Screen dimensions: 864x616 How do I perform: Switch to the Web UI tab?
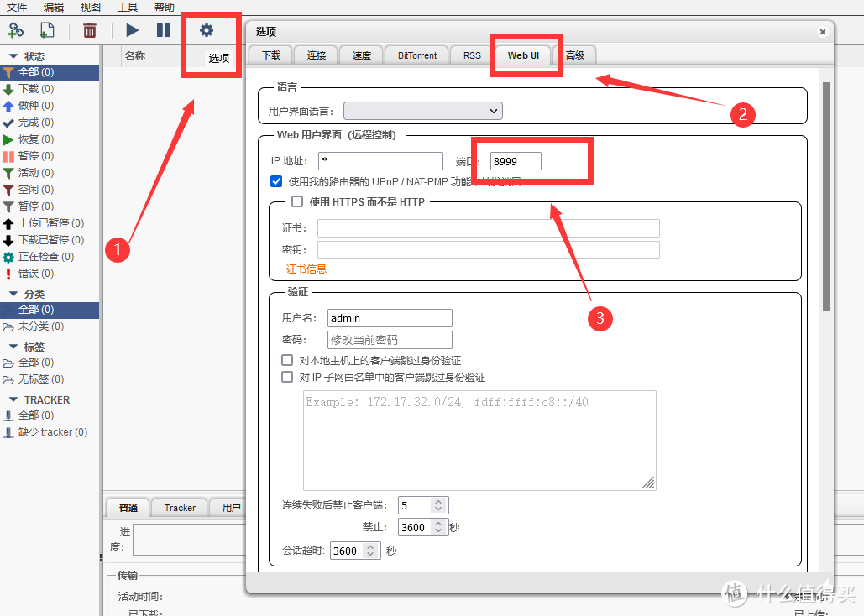click(523, 55)
